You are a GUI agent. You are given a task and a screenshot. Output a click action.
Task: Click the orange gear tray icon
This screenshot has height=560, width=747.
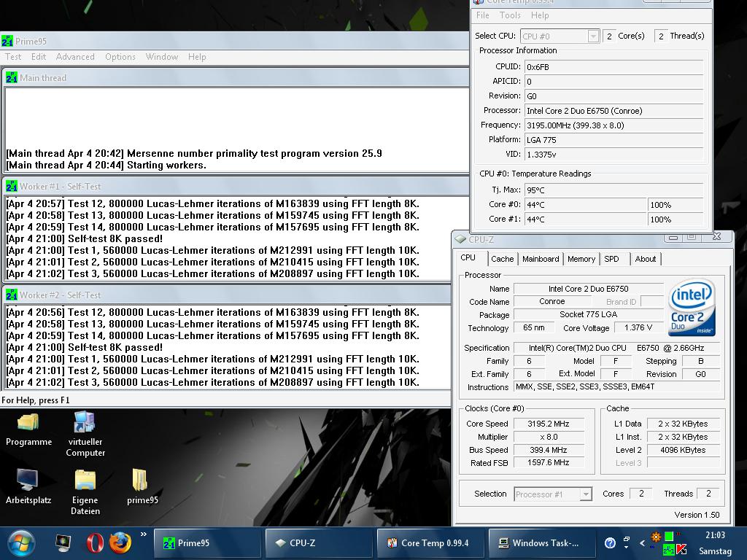coord(656,537)
